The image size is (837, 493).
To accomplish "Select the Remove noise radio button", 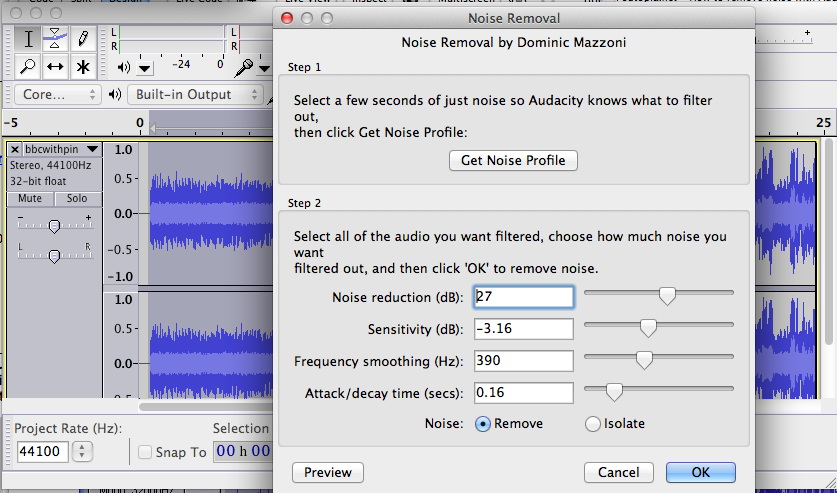I will [x=483, y=423].
